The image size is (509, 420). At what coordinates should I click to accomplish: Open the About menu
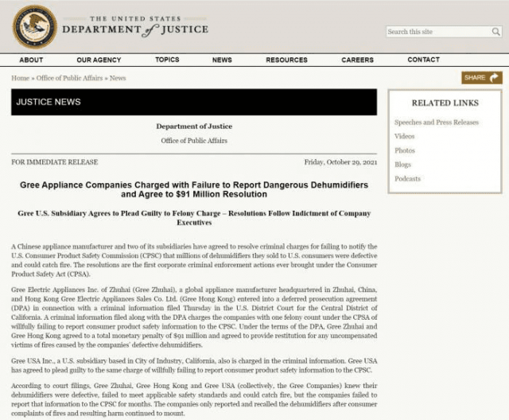click(31, 60)
